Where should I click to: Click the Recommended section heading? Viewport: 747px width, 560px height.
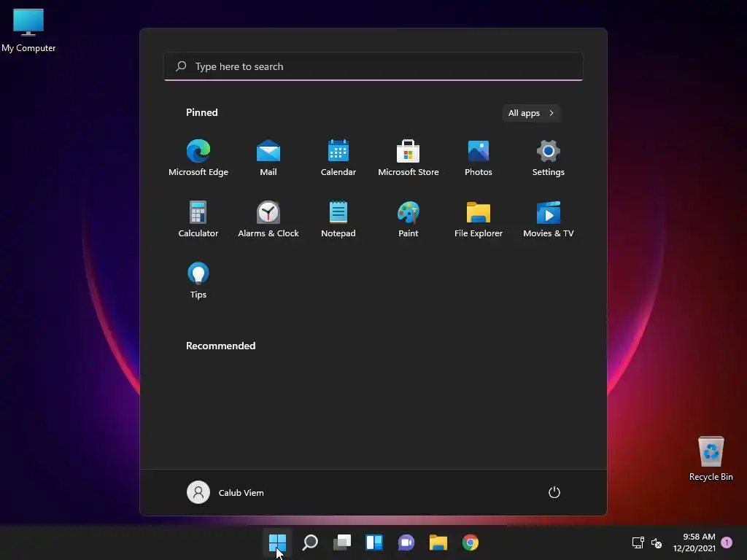220,346
